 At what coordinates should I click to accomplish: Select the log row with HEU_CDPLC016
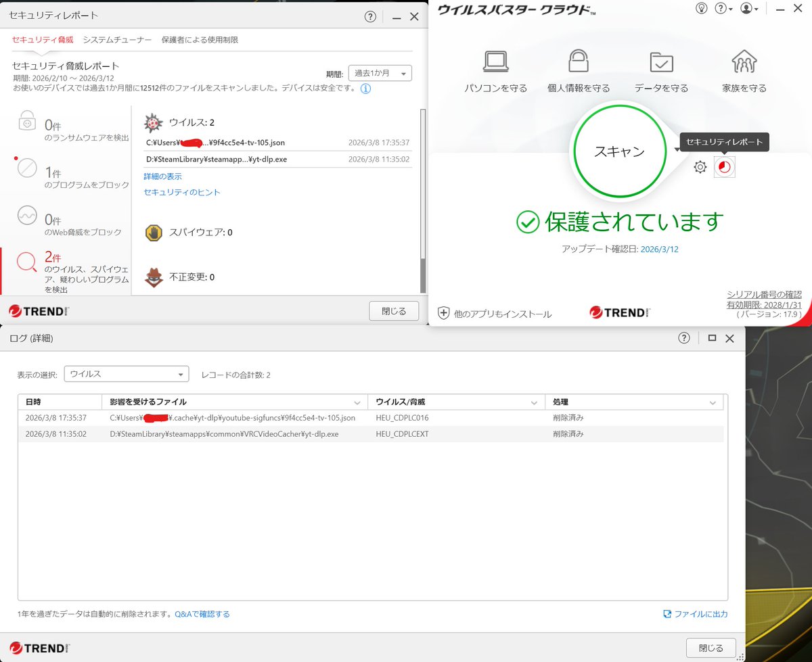click(371, 418)
